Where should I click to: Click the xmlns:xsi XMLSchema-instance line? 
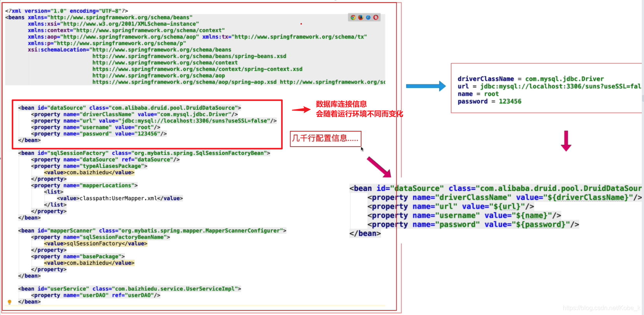113,24
